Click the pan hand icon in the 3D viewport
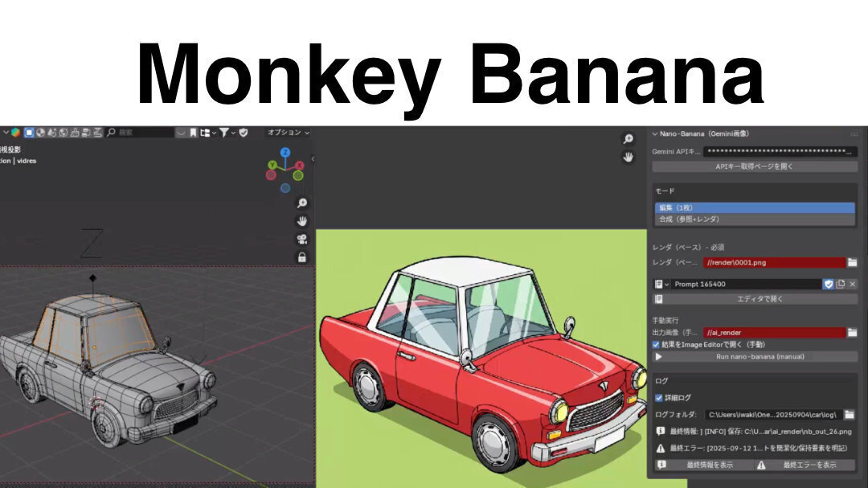 [x=301, y=220]
